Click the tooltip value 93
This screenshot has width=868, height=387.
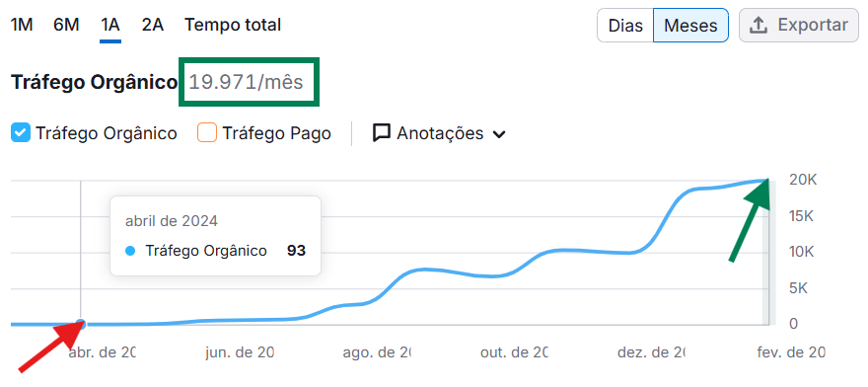click(296, 251)
